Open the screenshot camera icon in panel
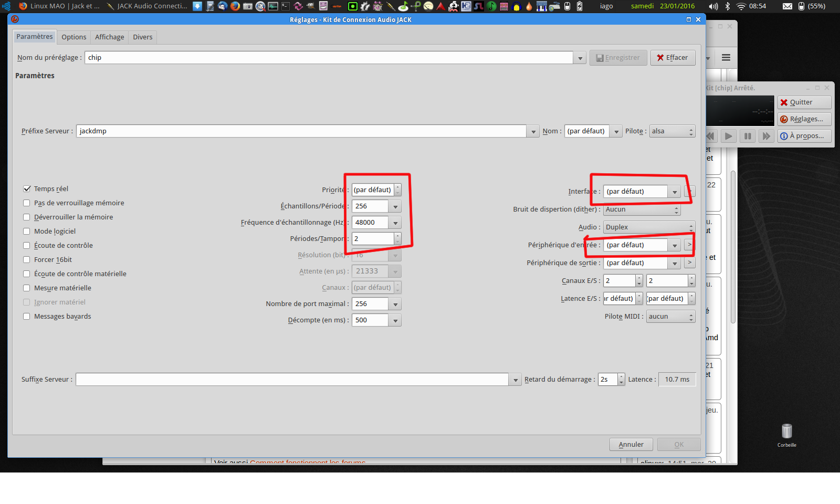The height and width of the screenshot is (504, 840). 248,6
